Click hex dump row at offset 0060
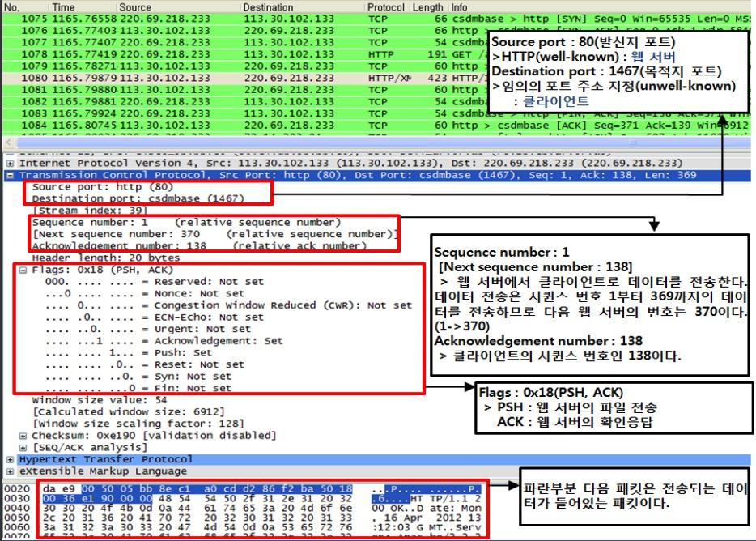Viewport: 756px width, 541px height. click(x=243, y=527)
